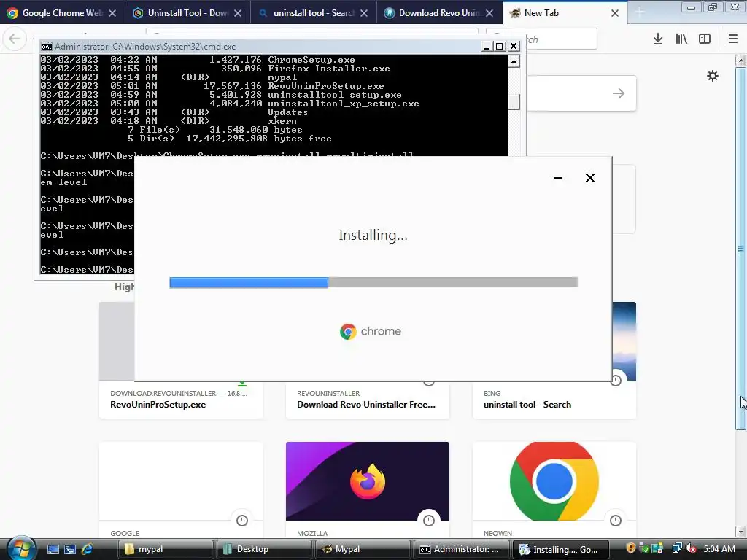Minimize the cmd.exe window
This screenshot has height=560, width=747.
pyautogui.click(x=487, y=46)
